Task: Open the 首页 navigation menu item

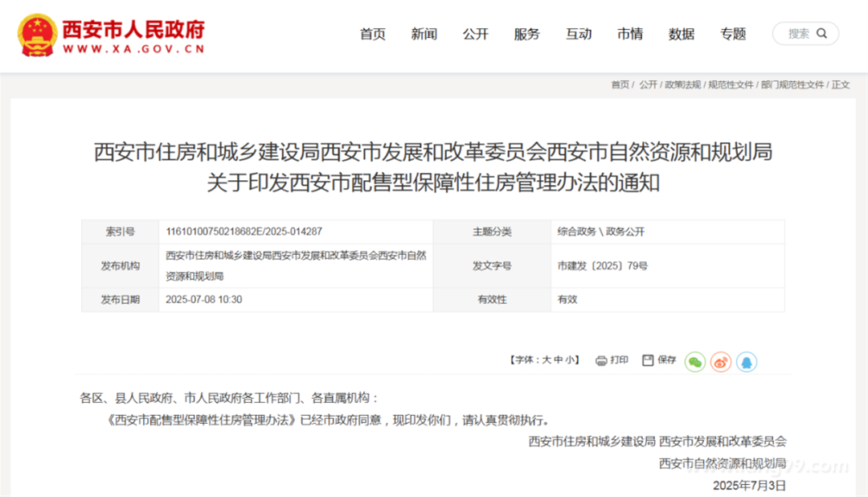Action: [x=373, y=34]
